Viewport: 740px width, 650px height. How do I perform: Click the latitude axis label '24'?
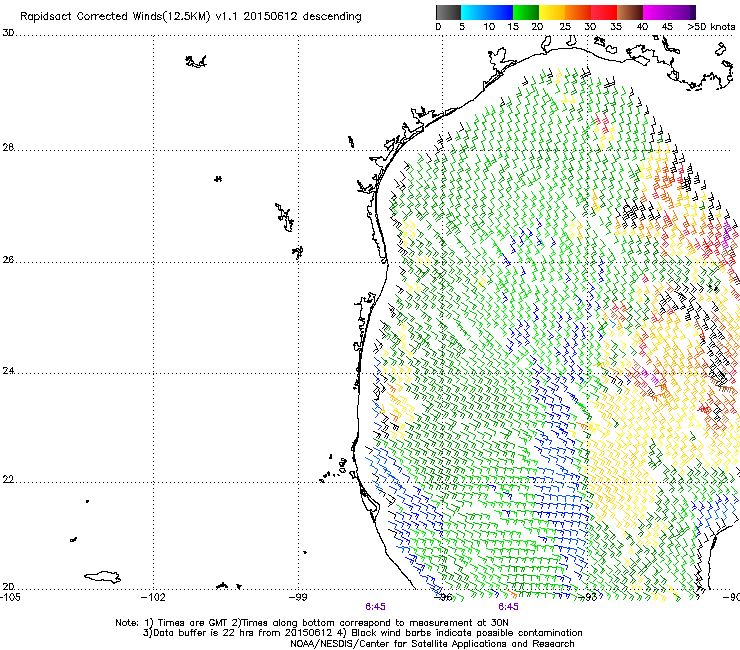coord(8,371)
